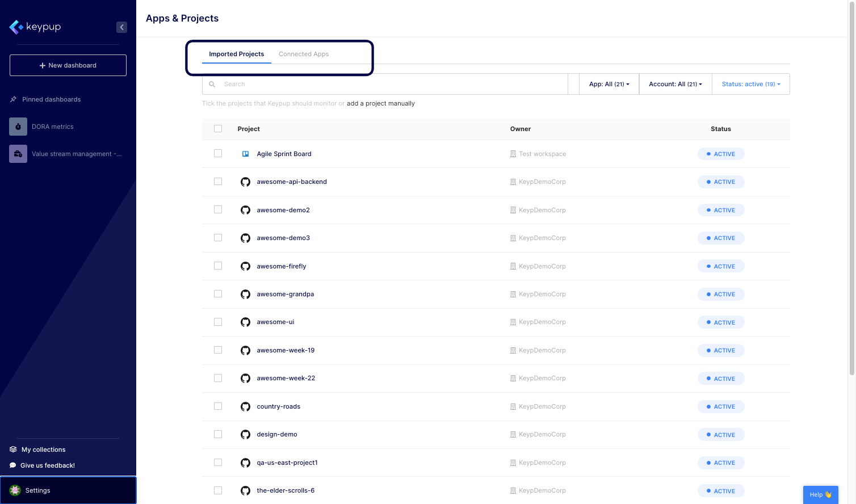Viewport: 856px width, 504px height.
Task: Click the GitHub icon next to awesome-api-backend
Action: point(245,182)
